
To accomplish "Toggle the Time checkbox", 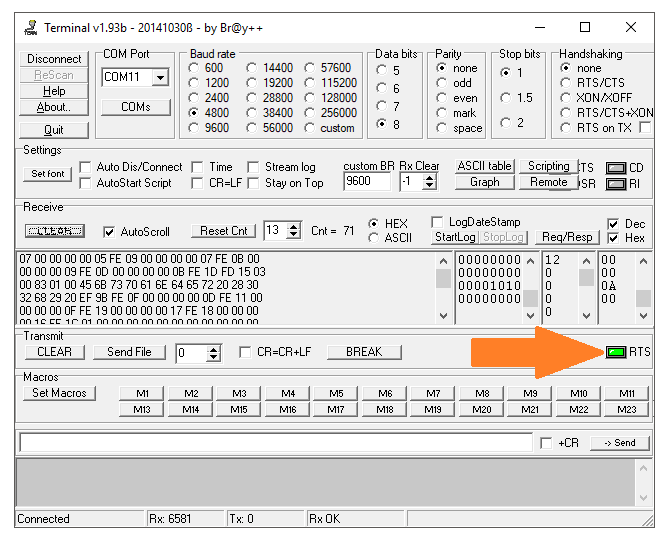I will (197, 167).
